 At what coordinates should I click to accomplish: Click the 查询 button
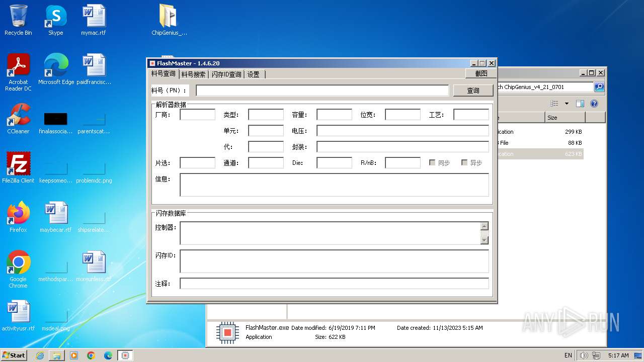tap(473, 90)
